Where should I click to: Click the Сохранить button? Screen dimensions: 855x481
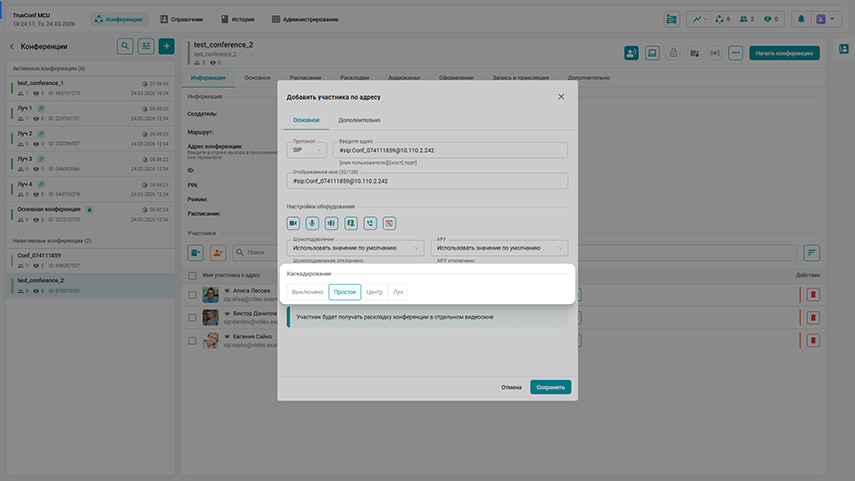(x=550, y=387)
